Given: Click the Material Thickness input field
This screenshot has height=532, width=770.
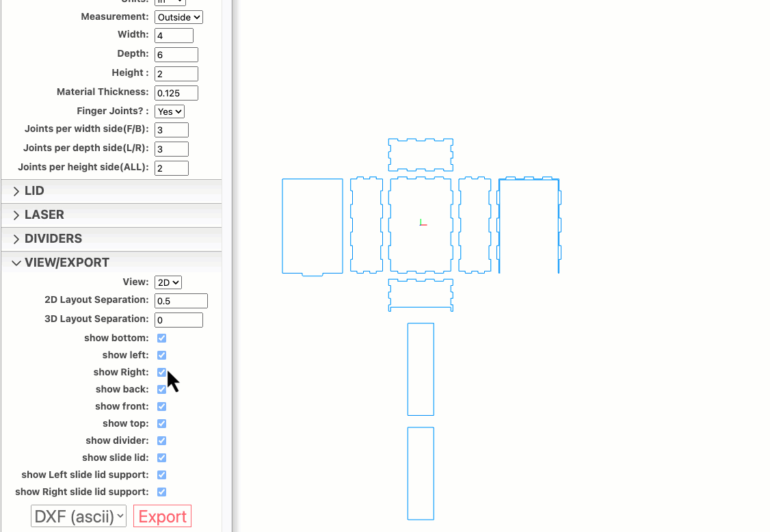Looking at the screenshot, I should coord(176,93).
